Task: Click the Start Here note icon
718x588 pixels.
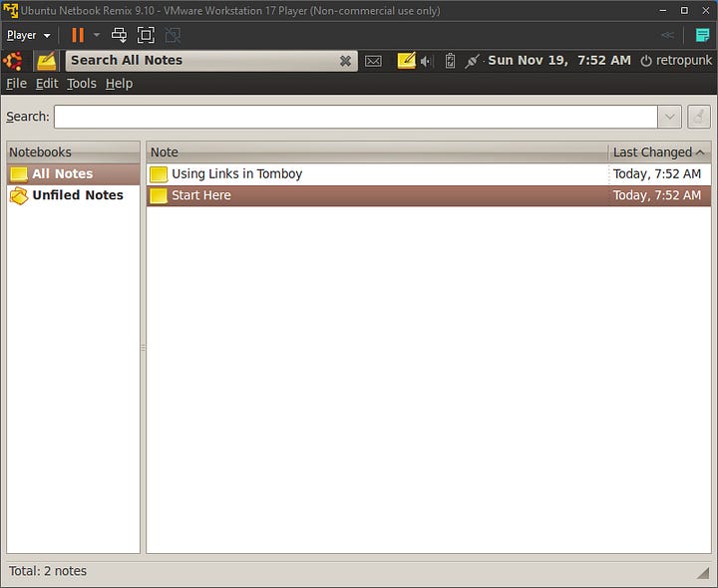Action: coord(159,195)
